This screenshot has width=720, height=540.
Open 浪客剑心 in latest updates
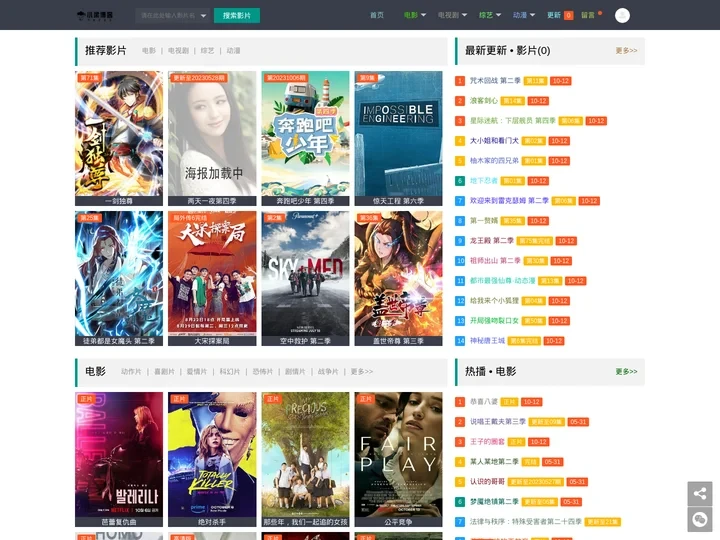(484, 101)
